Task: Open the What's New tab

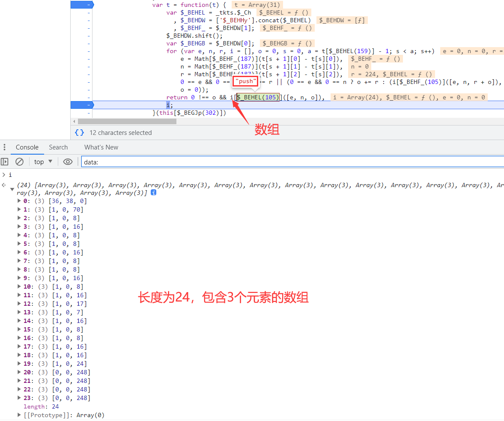Action: [101, 147]
